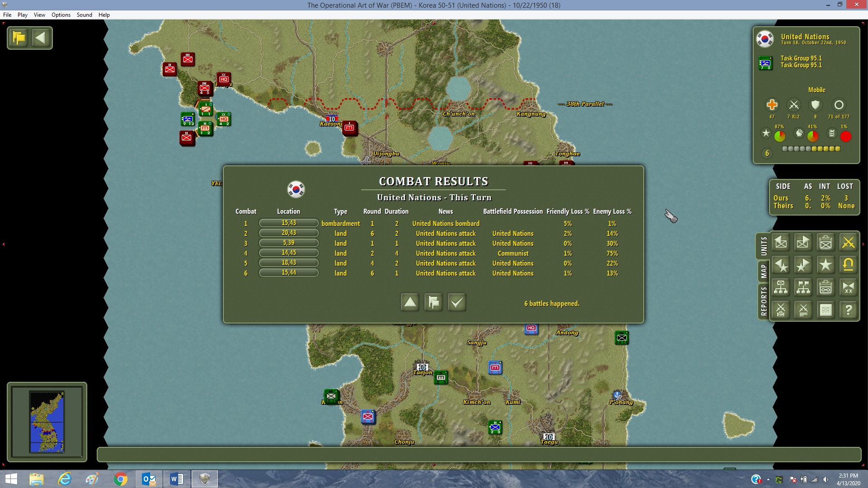868x488 pixels.
Task: Click the flag button in Combat Results
Action: tap(434, 302)
